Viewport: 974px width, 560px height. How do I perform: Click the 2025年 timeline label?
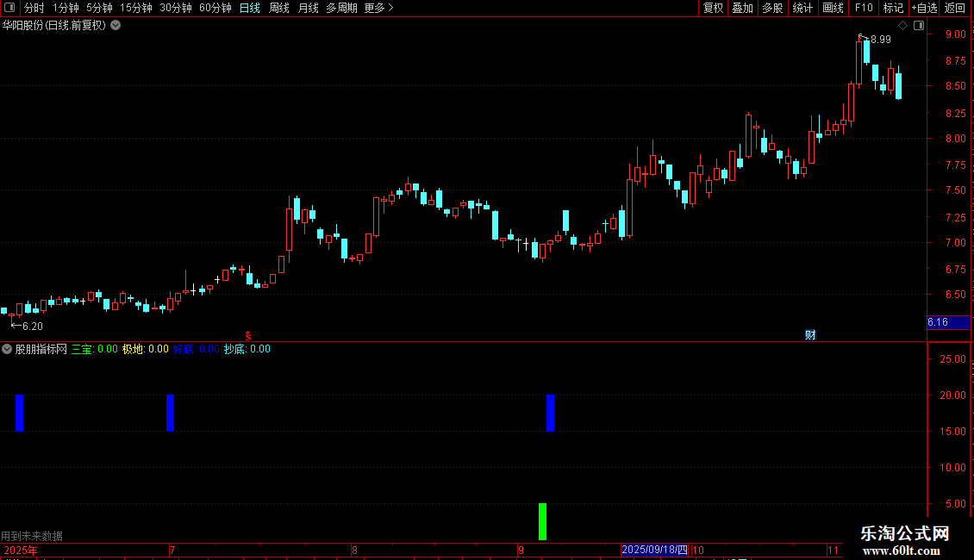click(x=21, y=550)
